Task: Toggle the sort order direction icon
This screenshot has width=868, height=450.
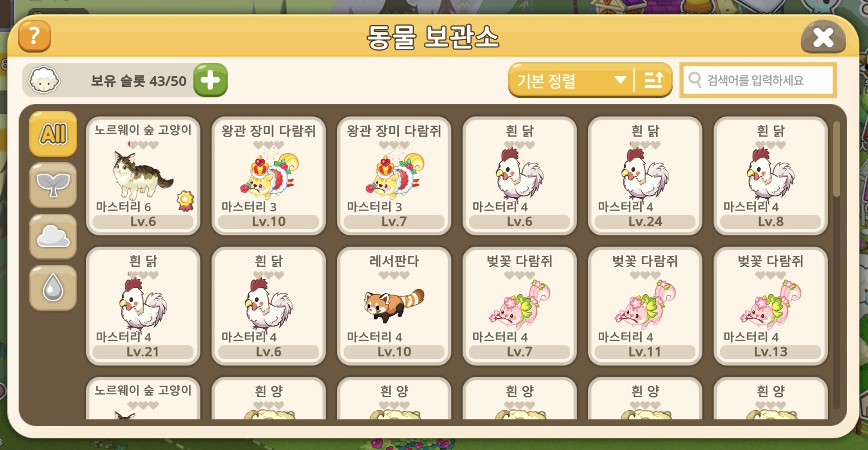Action: [653, 80]
